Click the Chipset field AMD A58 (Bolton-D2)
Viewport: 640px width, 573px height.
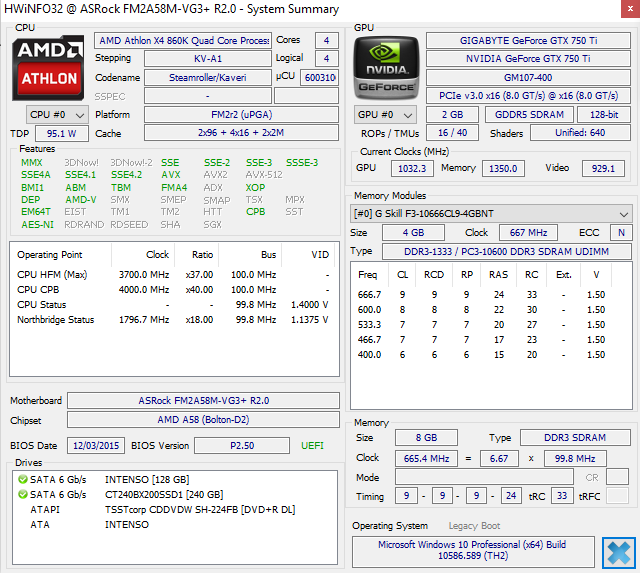point(203,420)
